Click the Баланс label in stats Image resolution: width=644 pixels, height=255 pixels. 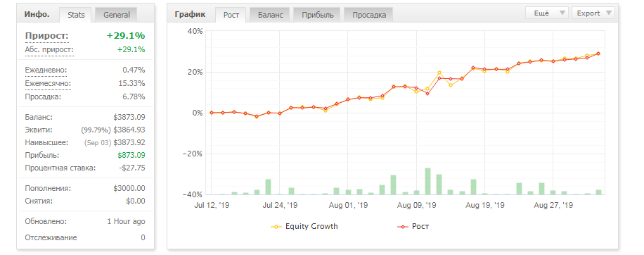click(x=39, y=117)
